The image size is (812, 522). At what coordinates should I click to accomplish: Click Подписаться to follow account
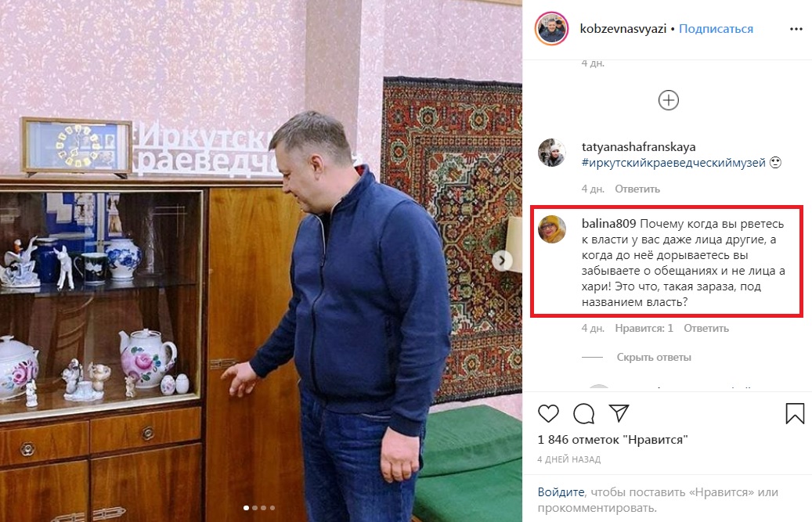pos(716,29)
